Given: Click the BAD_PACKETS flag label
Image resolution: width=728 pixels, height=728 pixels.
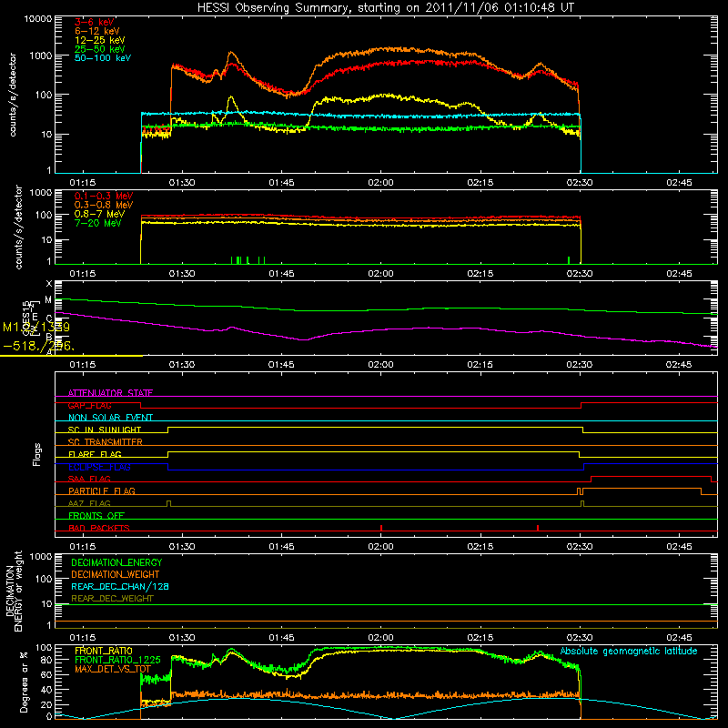Looking at the screenshot, I should [x=99, y=528].
